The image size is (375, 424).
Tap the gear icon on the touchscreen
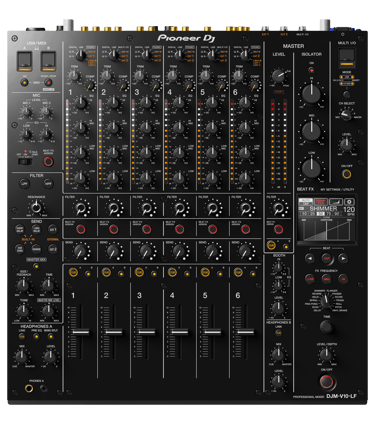pos(350,202)
